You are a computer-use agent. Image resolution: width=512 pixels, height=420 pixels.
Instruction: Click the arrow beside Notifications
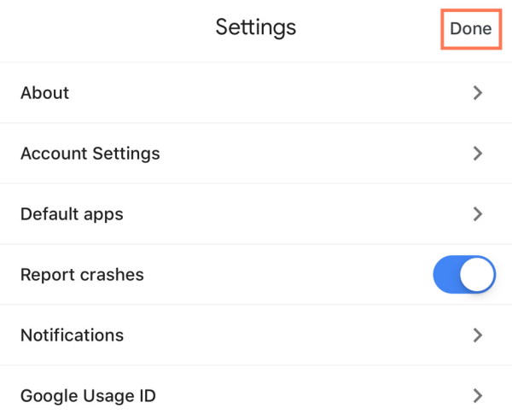pyautogui.click(x=478, y=335)
